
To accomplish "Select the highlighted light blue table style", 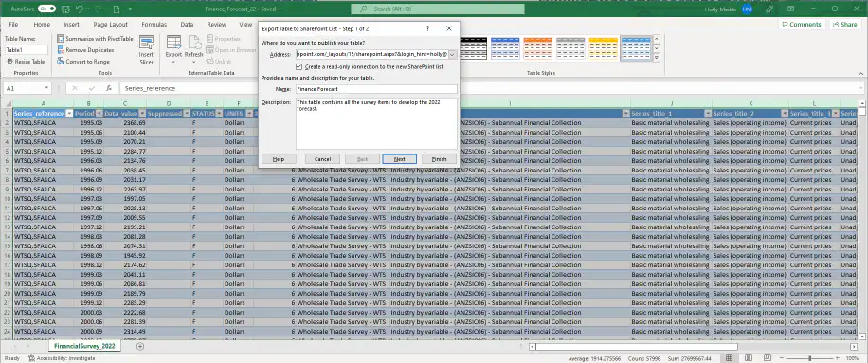I will tap(636, 48).
